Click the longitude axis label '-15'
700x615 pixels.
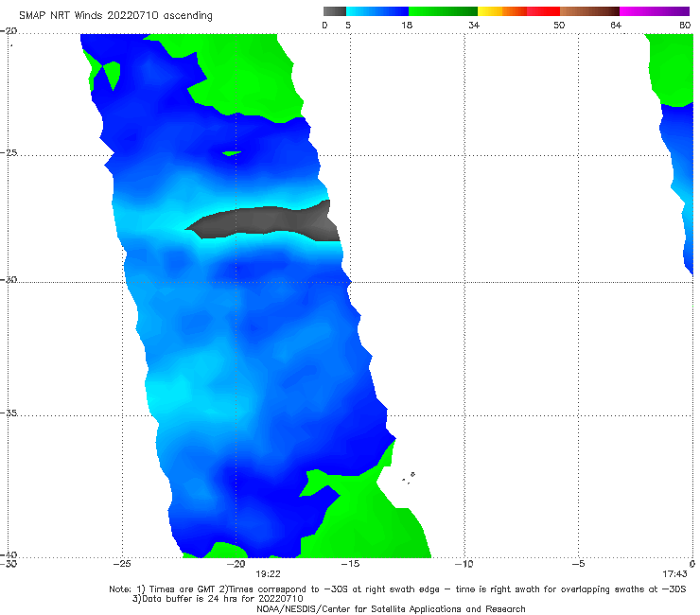pos(350,564)
